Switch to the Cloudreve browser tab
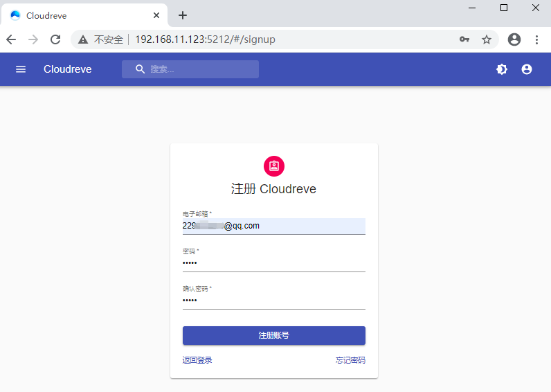This screenshot has height=392, width=551. pos(84,15)
